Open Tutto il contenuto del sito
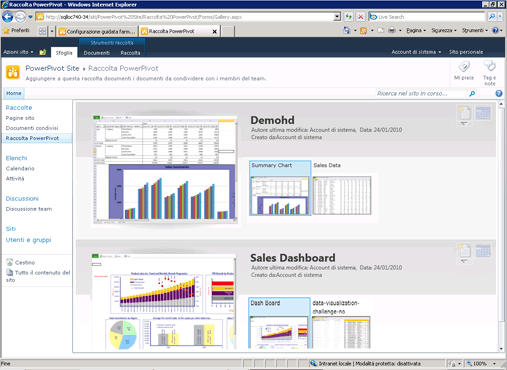 point(38,276)
